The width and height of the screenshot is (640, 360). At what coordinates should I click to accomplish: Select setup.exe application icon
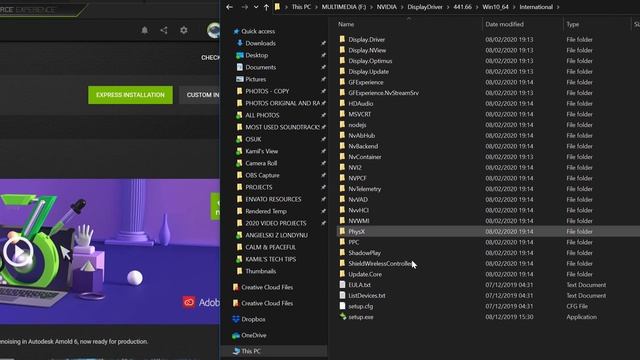(342, 317)
